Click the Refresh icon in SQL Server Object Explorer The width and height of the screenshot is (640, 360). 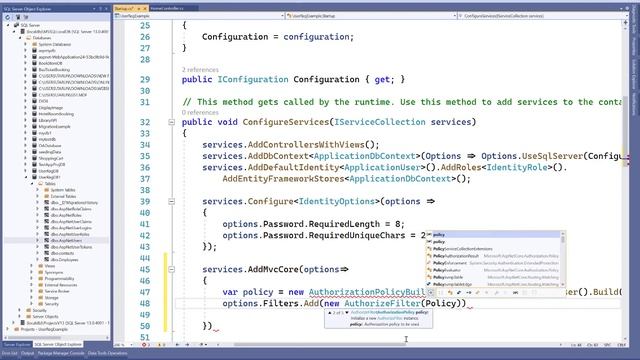[x=7, y=17]
